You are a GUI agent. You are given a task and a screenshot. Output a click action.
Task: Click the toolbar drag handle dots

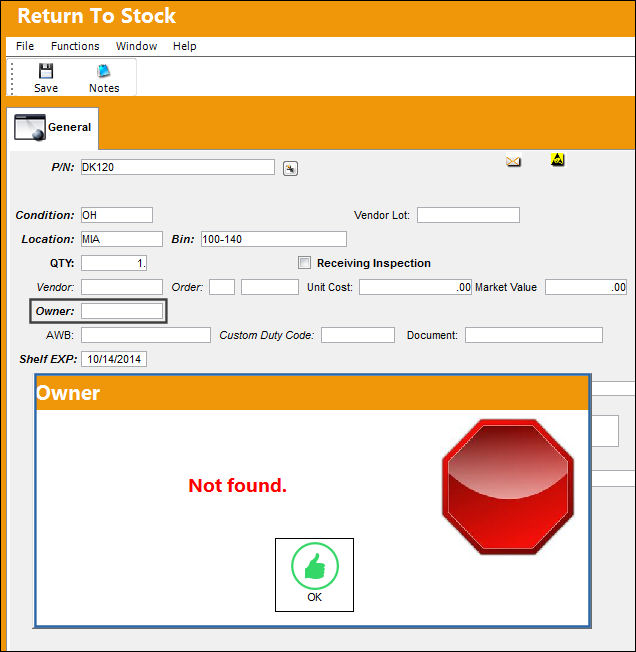coord(12,79)
